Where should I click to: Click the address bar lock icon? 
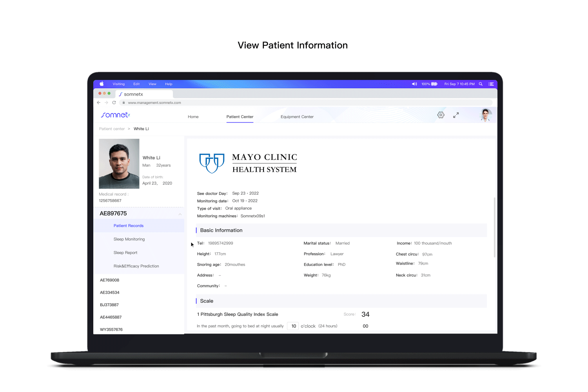click(123, 103)
